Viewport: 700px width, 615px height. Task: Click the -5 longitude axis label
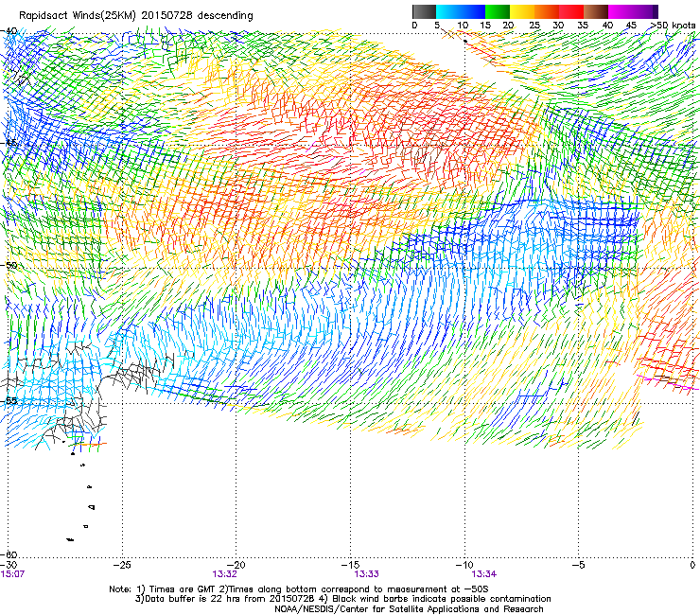point(578,565)
